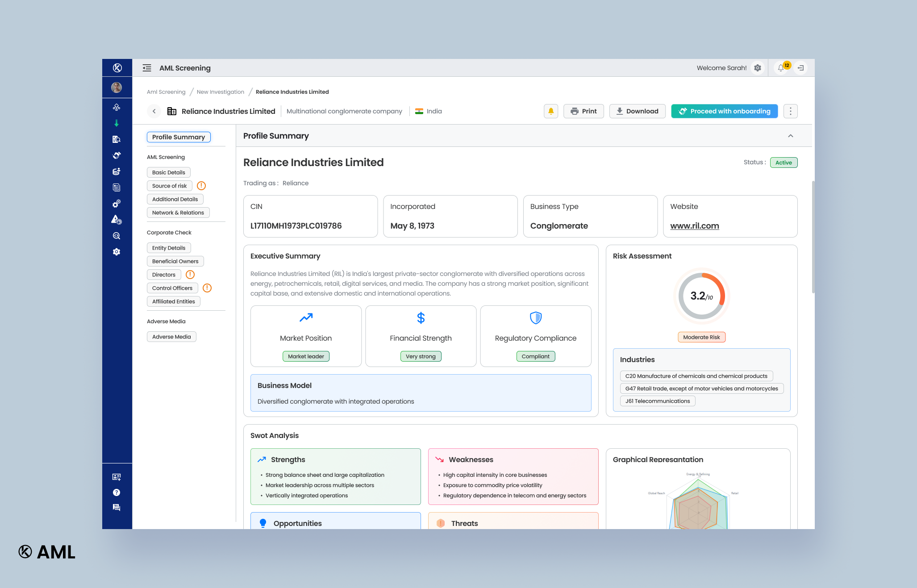The image size is (917, 588).
Task: Open the help question mark icon
Action: click(x=117, y=492)
